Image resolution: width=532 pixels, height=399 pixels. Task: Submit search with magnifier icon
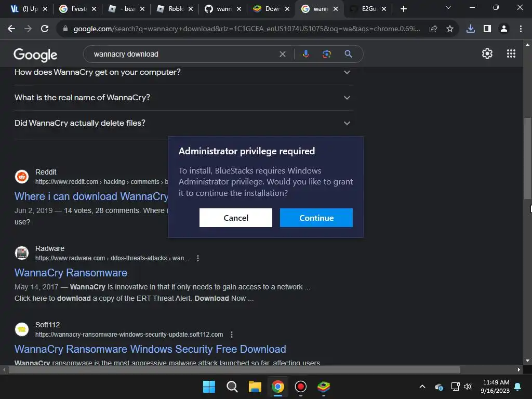click(x=348, y=54)
